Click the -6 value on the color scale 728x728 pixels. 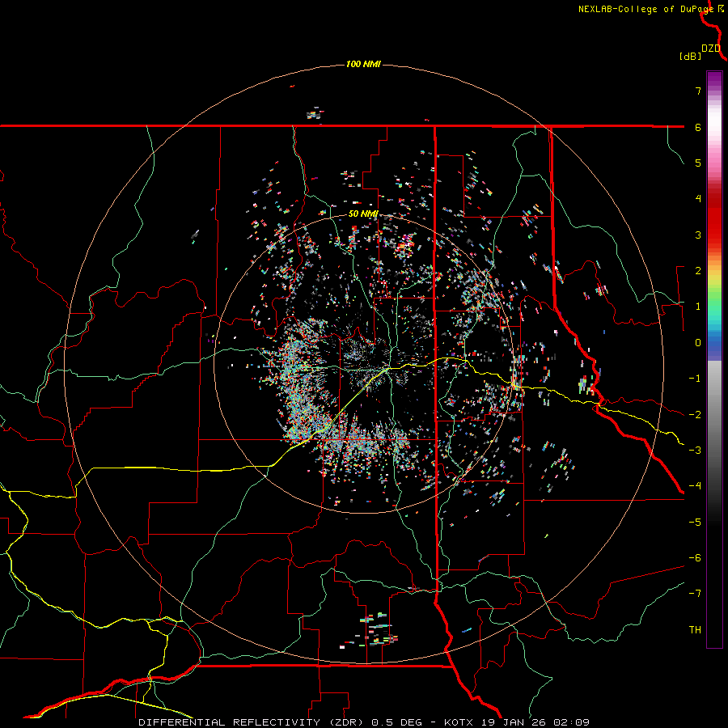click(695, 558)
